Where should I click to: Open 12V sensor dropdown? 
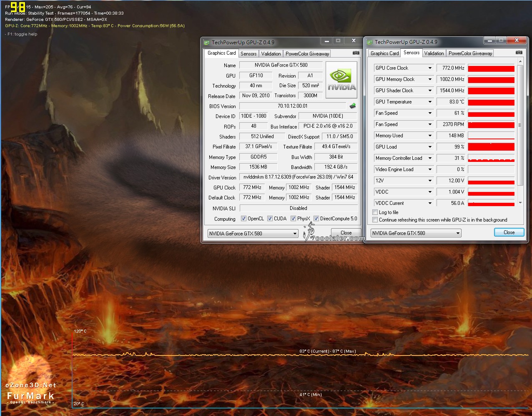coord(430,181)
